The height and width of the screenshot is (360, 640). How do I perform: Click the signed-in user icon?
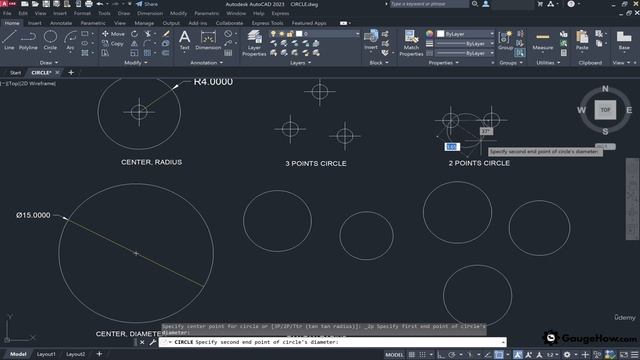pyautogui.click(x=486, y=4)
